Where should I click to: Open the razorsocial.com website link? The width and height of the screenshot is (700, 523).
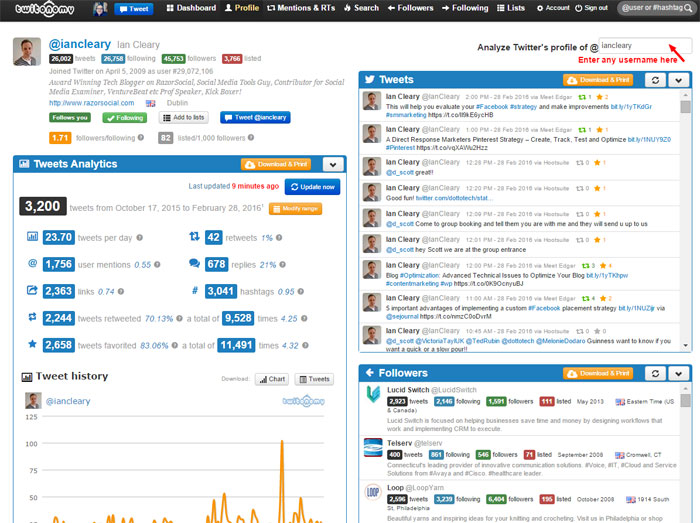pyautogui.click(x=92, y=103)
